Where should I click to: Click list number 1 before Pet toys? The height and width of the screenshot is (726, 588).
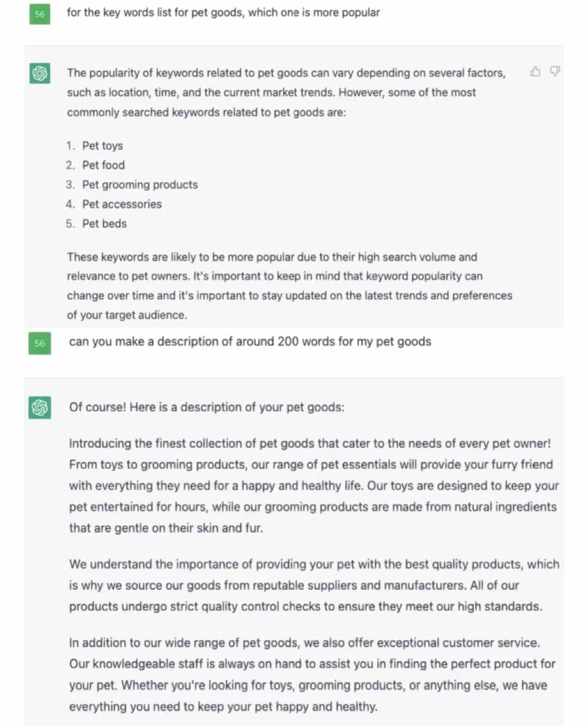coord(70,145)
